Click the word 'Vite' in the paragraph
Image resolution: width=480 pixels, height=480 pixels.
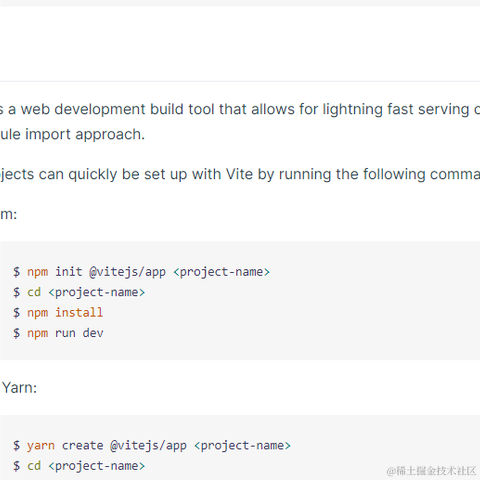click(x=239, y=174)
